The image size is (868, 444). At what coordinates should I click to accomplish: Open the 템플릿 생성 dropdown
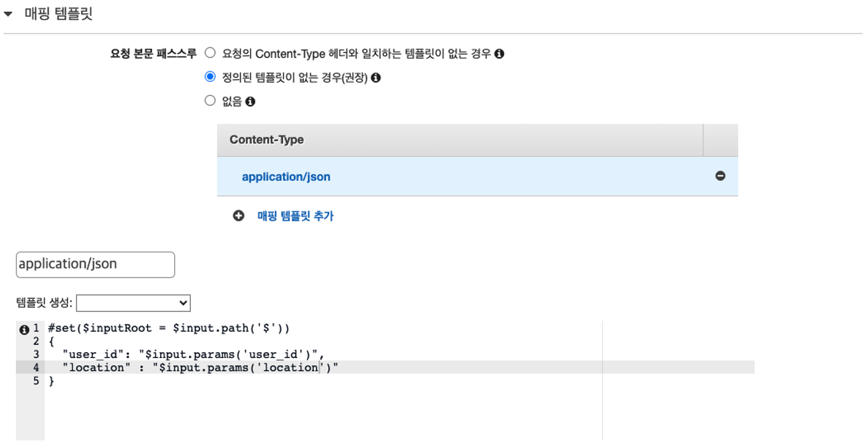[133, 303]
